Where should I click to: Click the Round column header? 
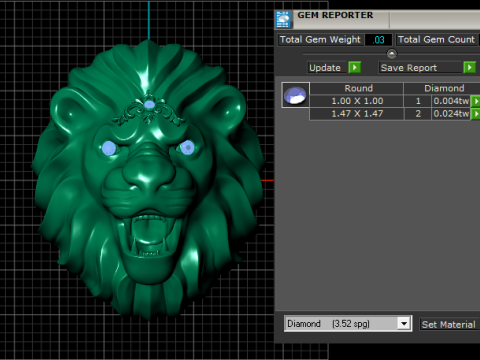[x=356, y=88]
